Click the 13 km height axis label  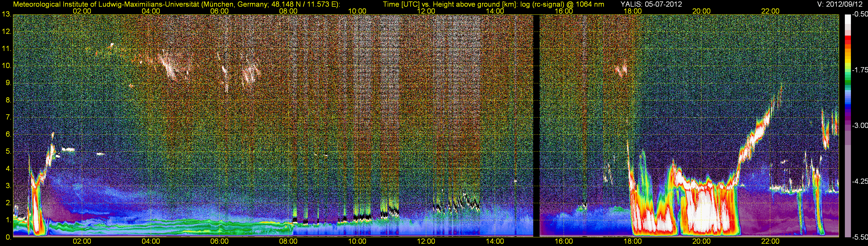tap(6, 14)
